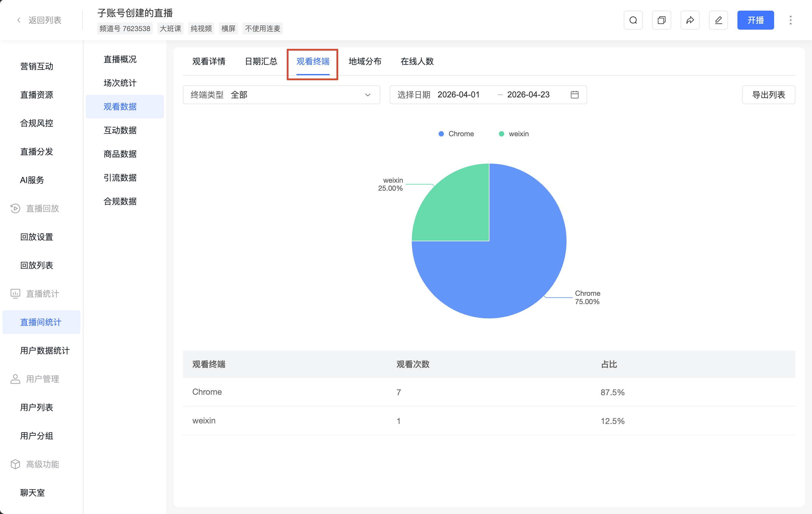Click the copy channel icon in header
The height and width of the screenshot is (514, 812).
(x=661, y=20)
